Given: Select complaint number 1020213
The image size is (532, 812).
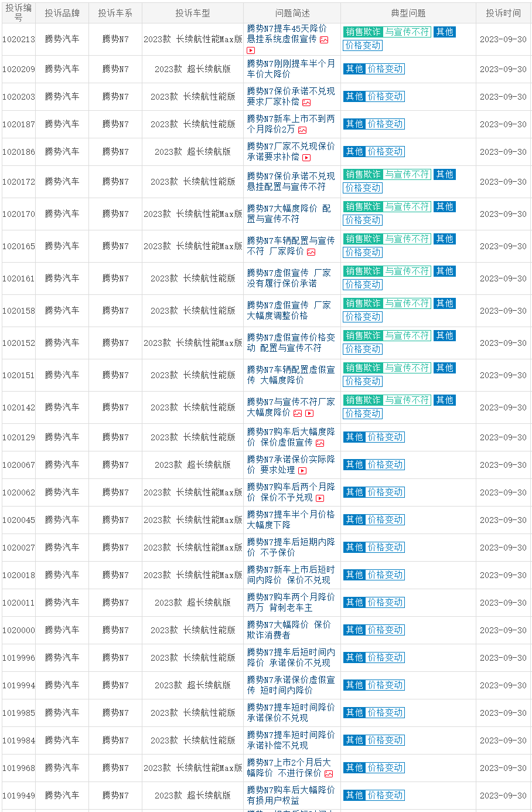Looking at the screenshot, I should [19, 39].
